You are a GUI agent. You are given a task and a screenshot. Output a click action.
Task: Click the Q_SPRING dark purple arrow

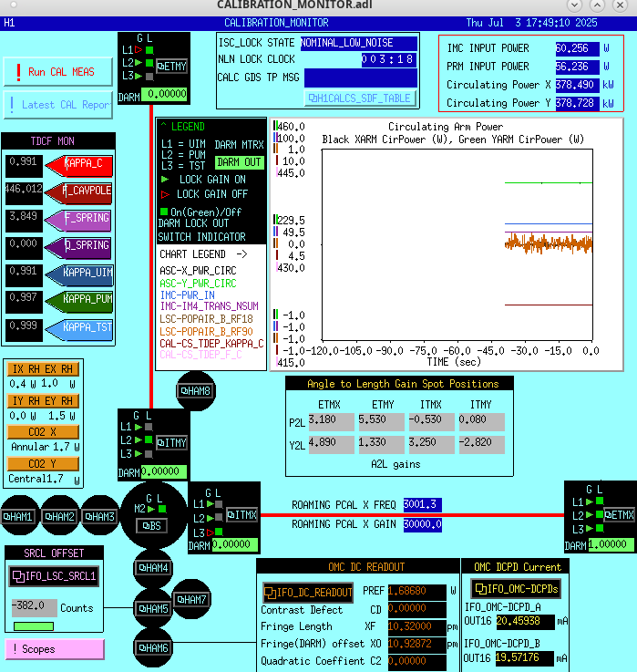(x=79, y=248)
